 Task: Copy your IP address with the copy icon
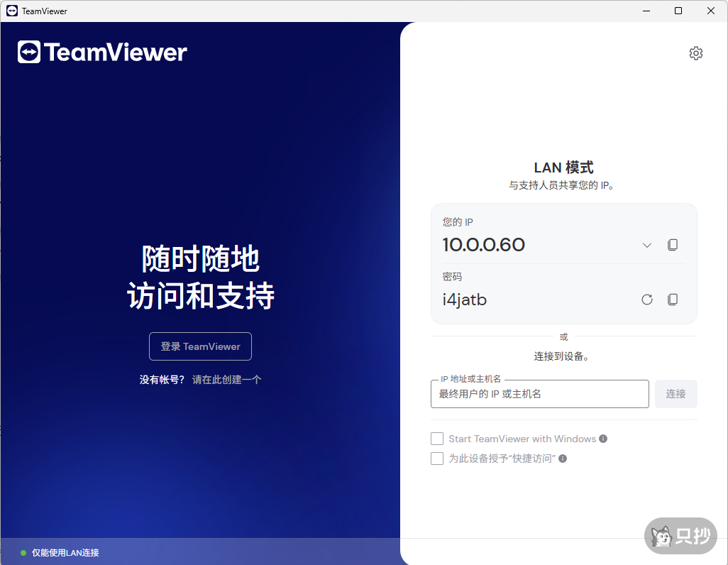click(x=672, y=245)
